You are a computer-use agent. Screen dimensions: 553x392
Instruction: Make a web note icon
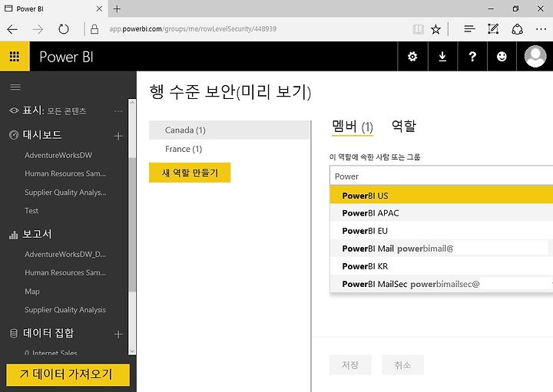[492, 29]
